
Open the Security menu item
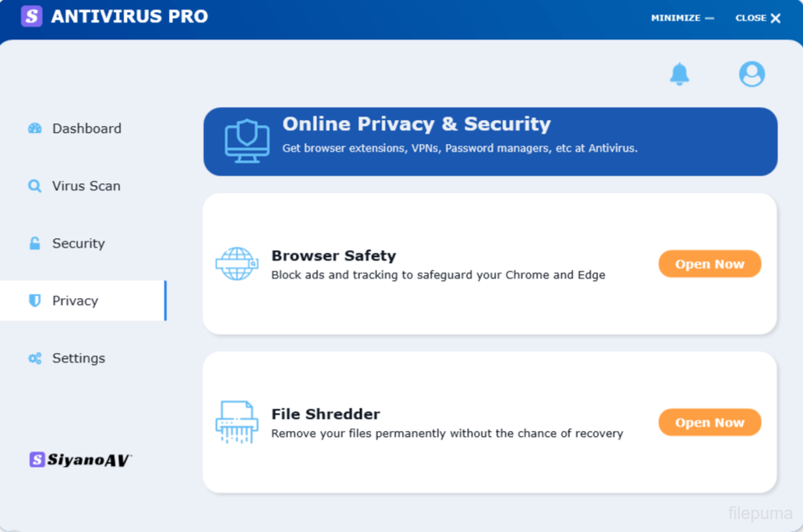point(78,243)
